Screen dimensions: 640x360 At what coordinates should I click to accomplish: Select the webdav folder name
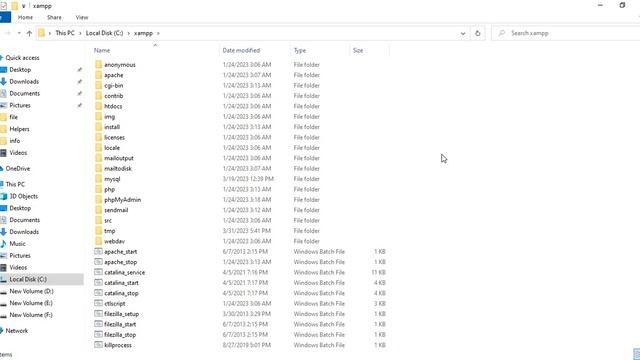click(x=114, y=241)
